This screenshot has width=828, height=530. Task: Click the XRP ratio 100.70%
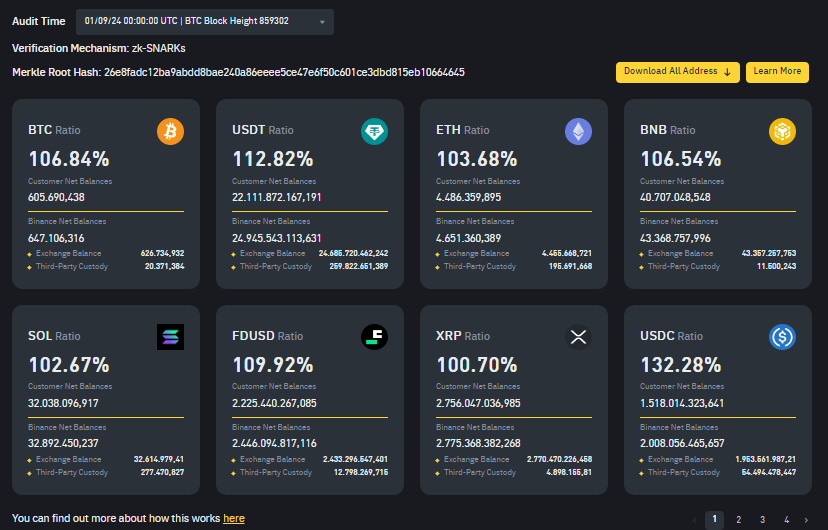(x=477, y=365)
